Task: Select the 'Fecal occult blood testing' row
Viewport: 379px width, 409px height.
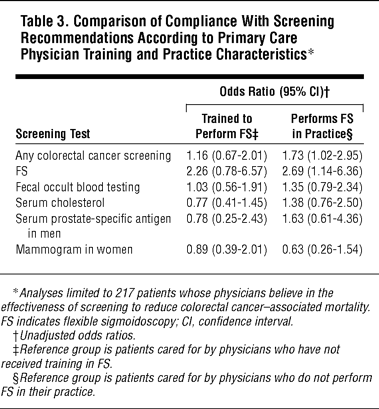Action: pyautogui.click(x=189, y=187)
